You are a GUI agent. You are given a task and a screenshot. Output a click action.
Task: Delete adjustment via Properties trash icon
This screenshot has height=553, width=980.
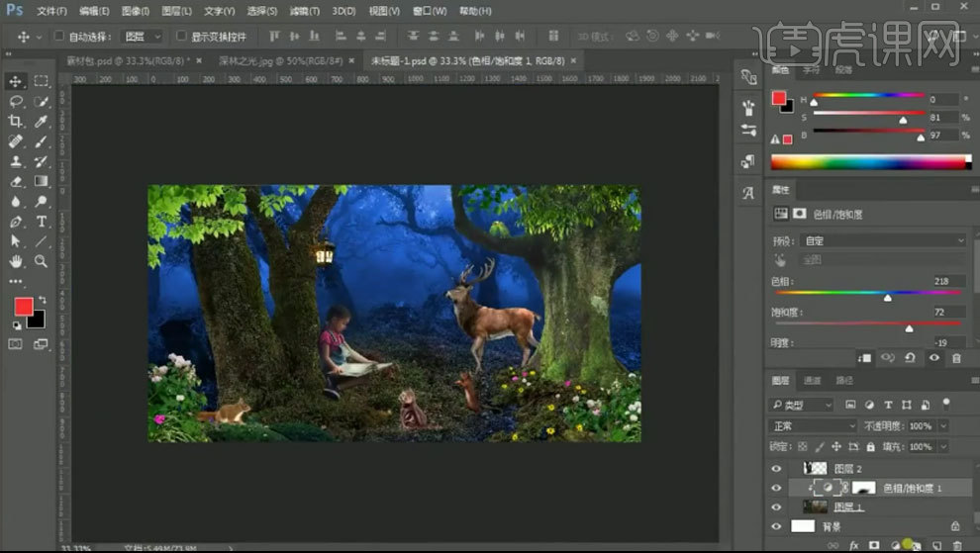pyautogui.click(x=956, y=358)
